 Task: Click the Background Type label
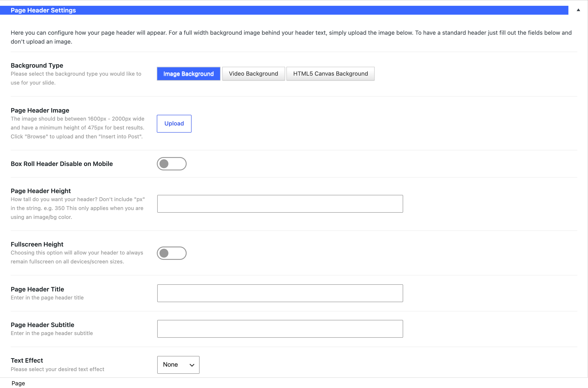coord(37,65)
